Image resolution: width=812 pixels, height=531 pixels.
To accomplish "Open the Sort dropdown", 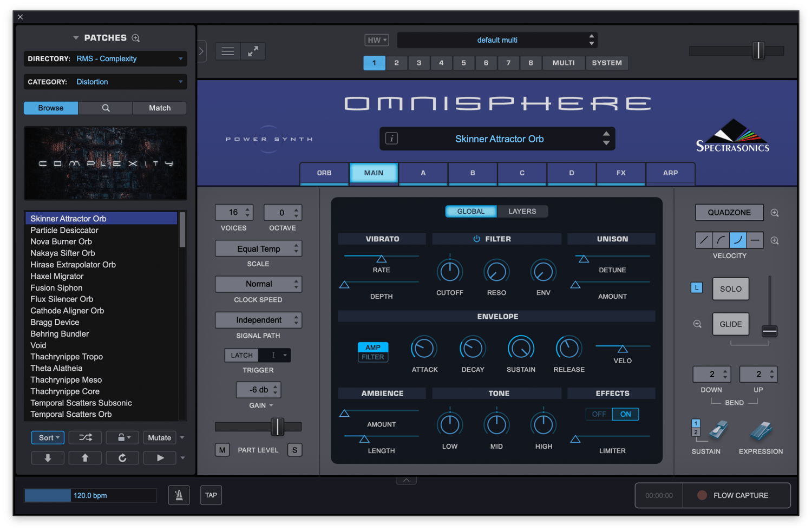I will (48, 437).
